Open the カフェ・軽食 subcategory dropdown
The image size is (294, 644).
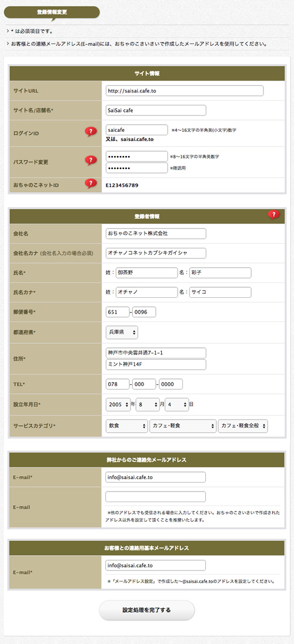[183, 426]
